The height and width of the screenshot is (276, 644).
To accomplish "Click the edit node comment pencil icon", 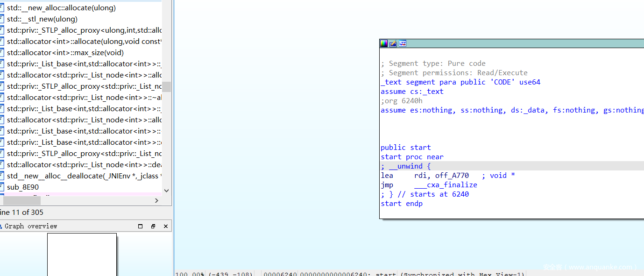I will (x=393, y=43).
